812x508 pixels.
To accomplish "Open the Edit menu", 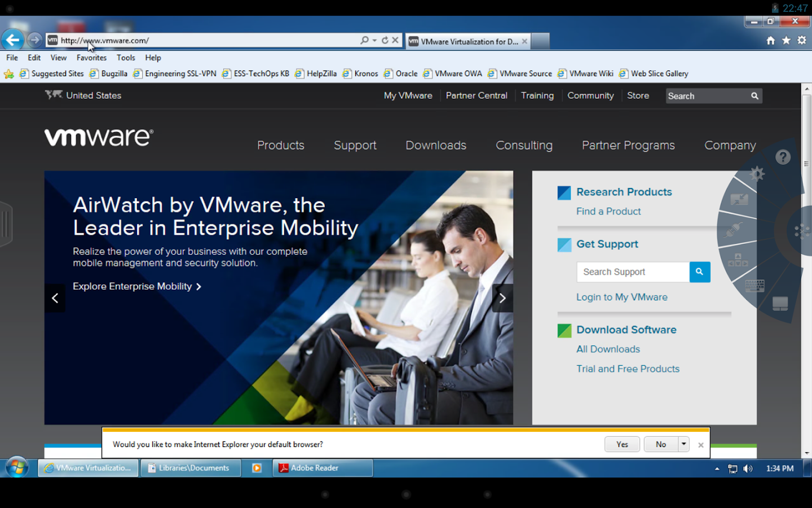I will point(34,58).
